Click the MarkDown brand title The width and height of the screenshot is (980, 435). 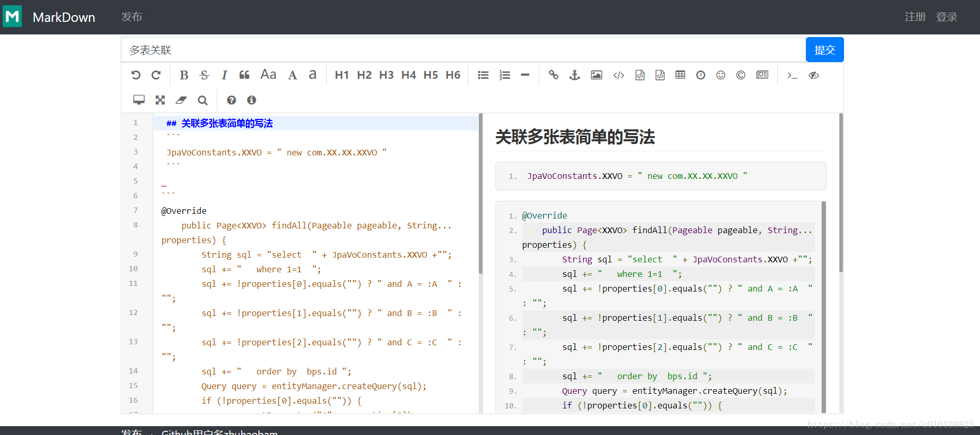64,17
